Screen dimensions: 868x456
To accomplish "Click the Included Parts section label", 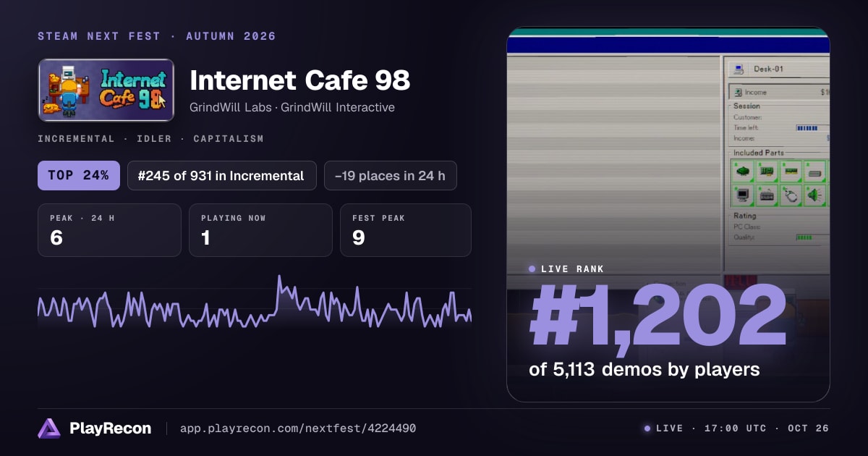I will coord(758,153).
